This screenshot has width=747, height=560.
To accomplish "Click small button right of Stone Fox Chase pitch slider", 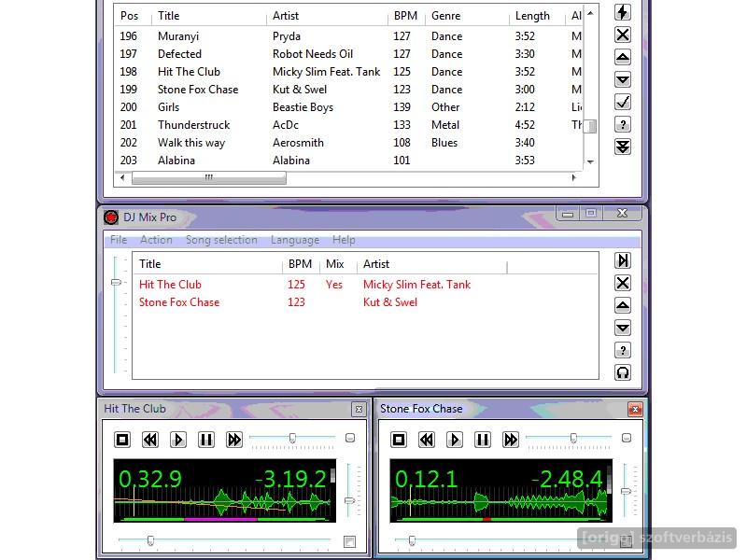I will [x=627, y=438].
